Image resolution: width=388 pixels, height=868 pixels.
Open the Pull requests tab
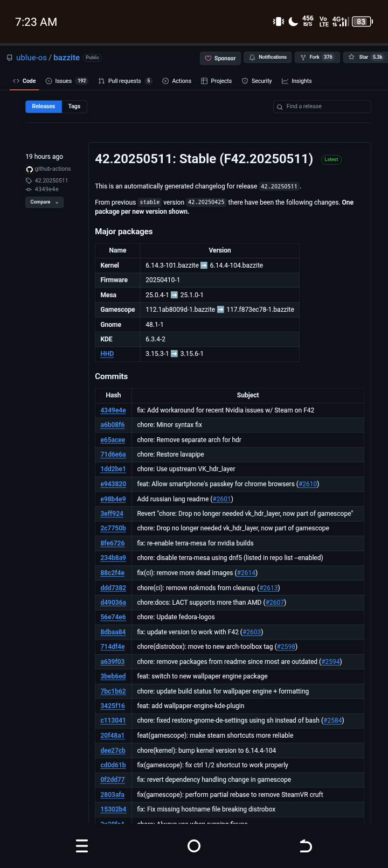click(x=125, y=81)
